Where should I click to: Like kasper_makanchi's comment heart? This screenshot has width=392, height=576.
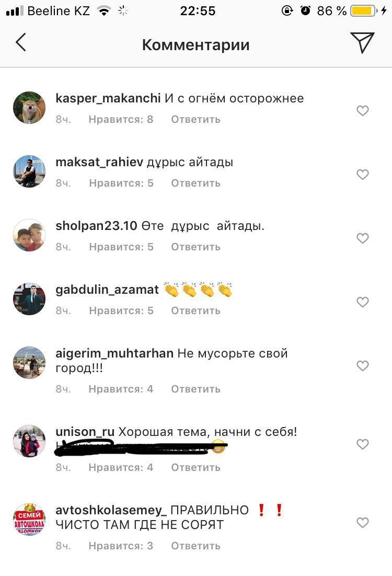pyautogui.click(x=363, y=111)
